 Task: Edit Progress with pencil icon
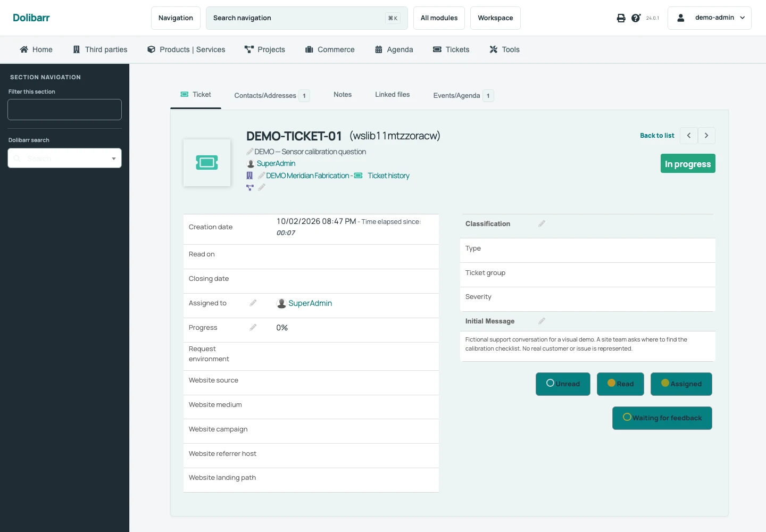[x=253, y=327]
